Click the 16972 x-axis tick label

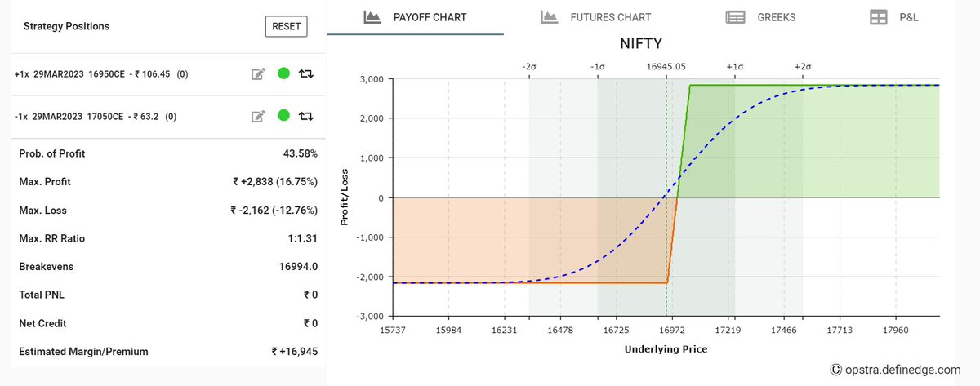point(672,331)
